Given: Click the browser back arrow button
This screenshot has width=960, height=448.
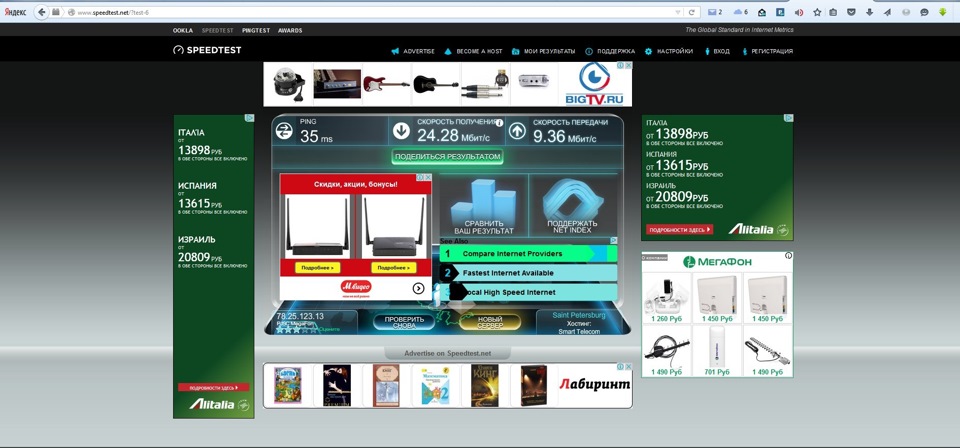Looking at the screenshot, I should 41,12.
